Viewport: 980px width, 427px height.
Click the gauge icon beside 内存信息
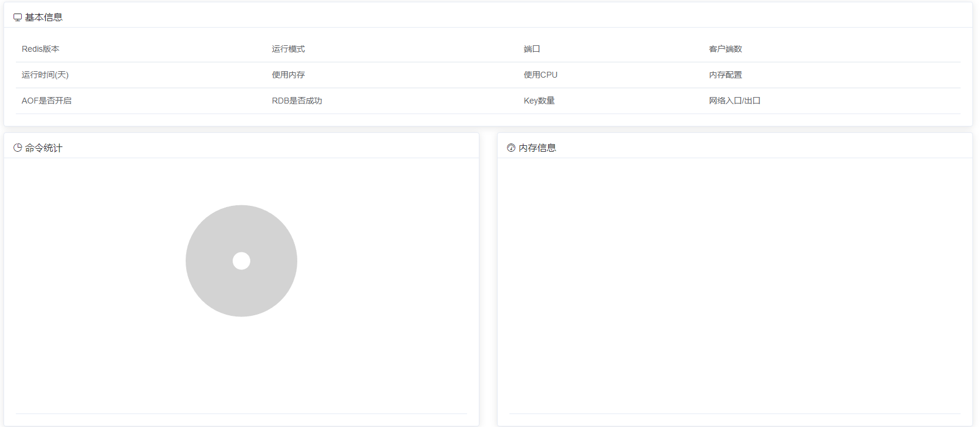point(511,148)
